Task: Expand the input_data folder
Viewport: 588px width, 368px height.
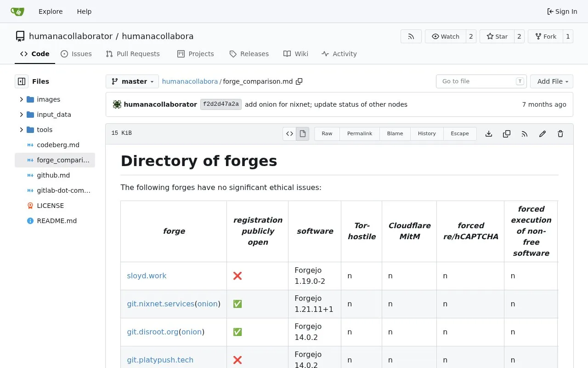Action: 21,115
